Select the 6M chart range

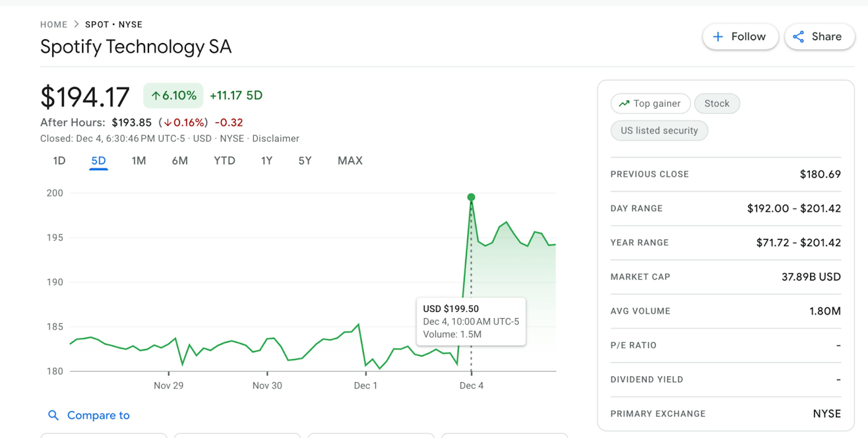(x=180, y=161)
